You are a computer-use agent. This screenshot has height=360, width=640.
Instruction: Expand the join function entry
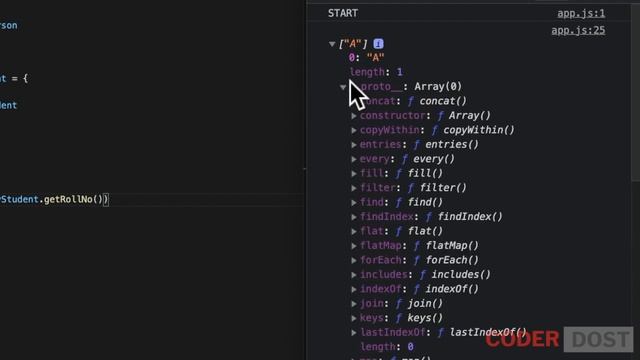pos(354,304)
